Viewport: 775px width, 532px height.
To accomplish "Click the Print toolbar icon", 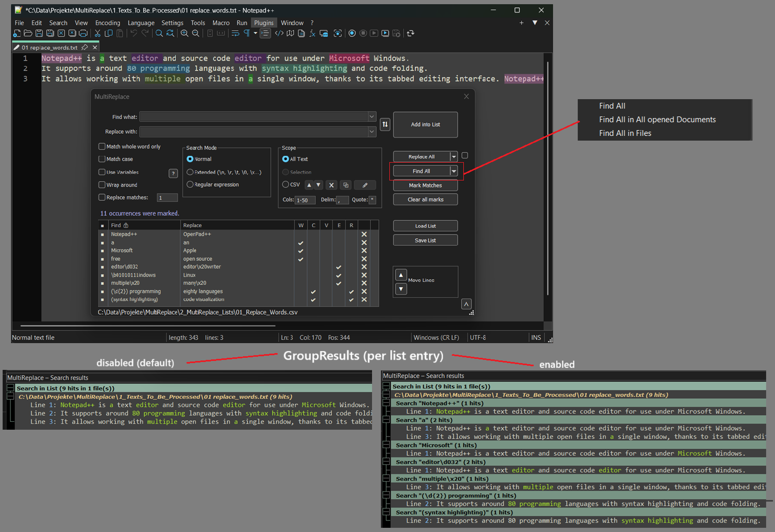I will (83, 33).
